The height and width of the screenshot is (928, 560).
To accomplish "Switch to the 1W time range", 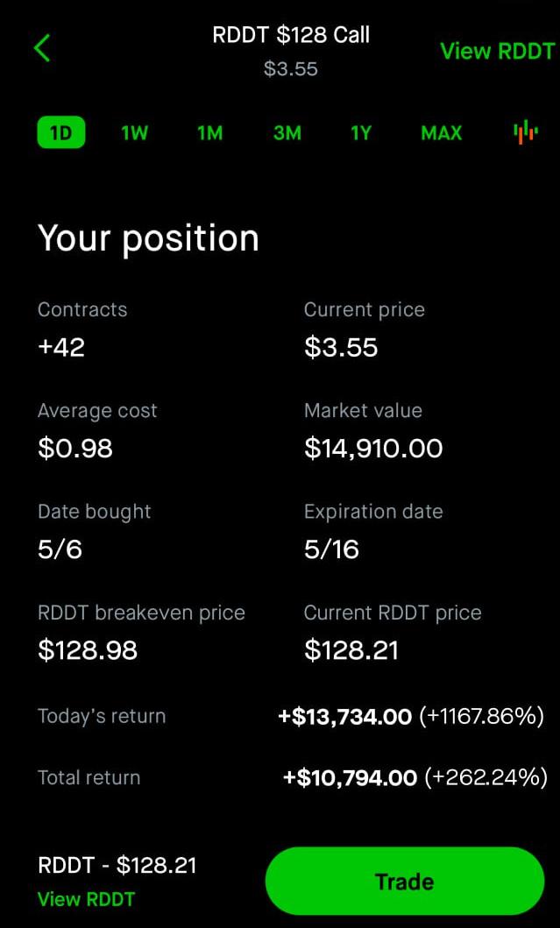I will pos(135,133).
